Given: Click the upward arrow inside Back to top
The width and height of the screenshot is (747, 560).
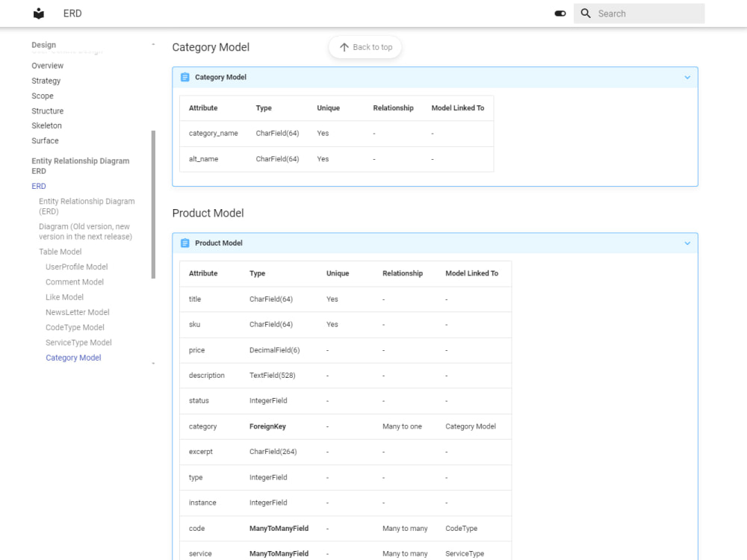Looking at the screenshot, I should pyautogui.click(x=344, y=46).
